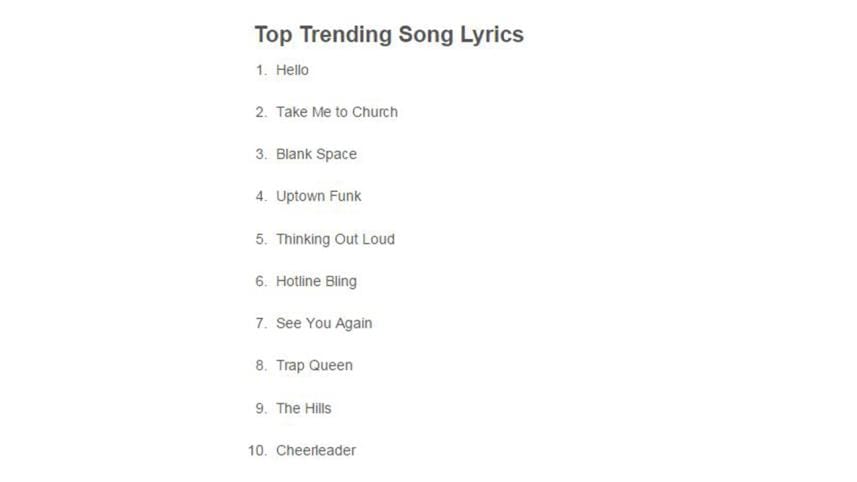
Task: Click the Trap Queen entry
Action: [314, 365]
